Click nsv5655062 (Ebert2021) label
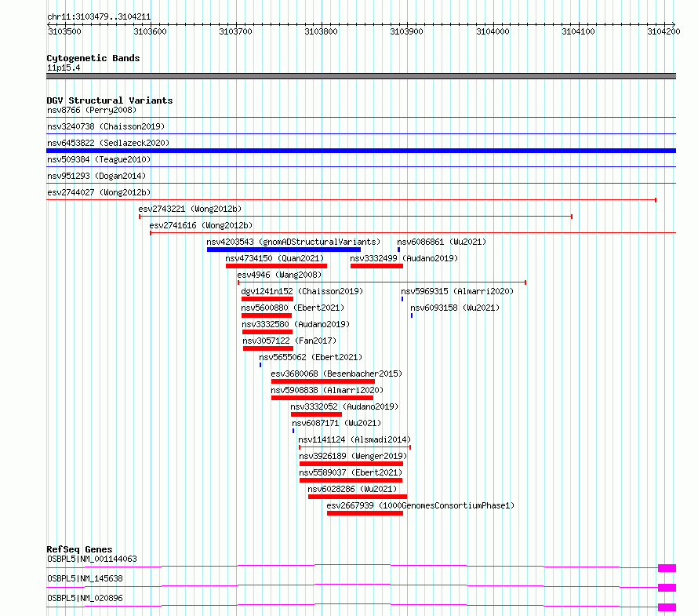 311,357
